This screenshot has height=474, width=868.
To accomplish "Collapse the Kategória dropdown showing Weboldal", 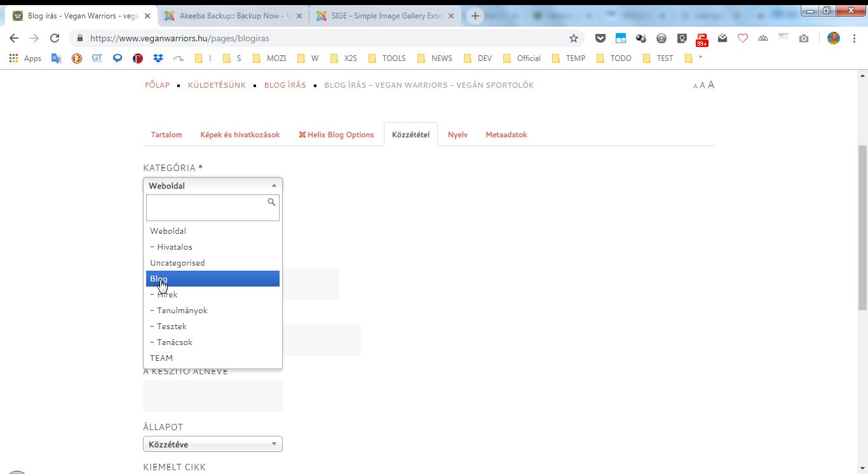I will tap(212, 186).
